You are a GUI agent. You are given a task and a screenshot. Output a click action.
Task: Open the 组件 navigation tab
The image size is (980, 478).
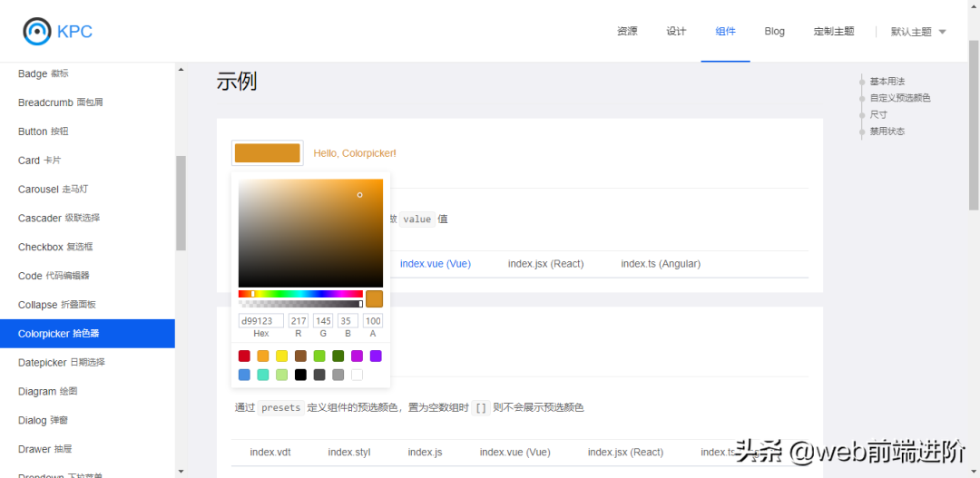point(725,31)
